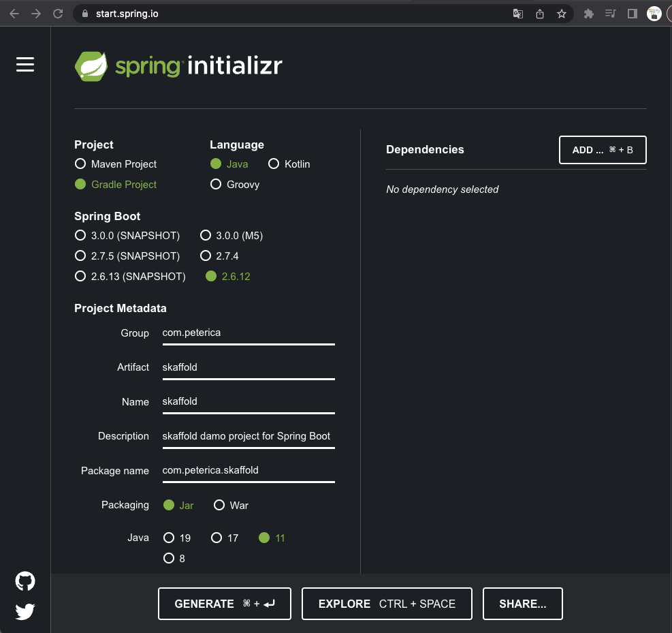Open the hamburger side menu

[x=25, y=64]
